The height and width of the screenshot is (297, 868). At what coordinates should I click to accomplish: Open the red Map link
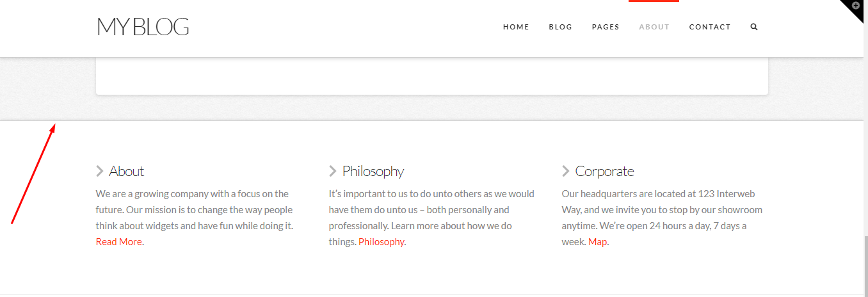(598, 242)
